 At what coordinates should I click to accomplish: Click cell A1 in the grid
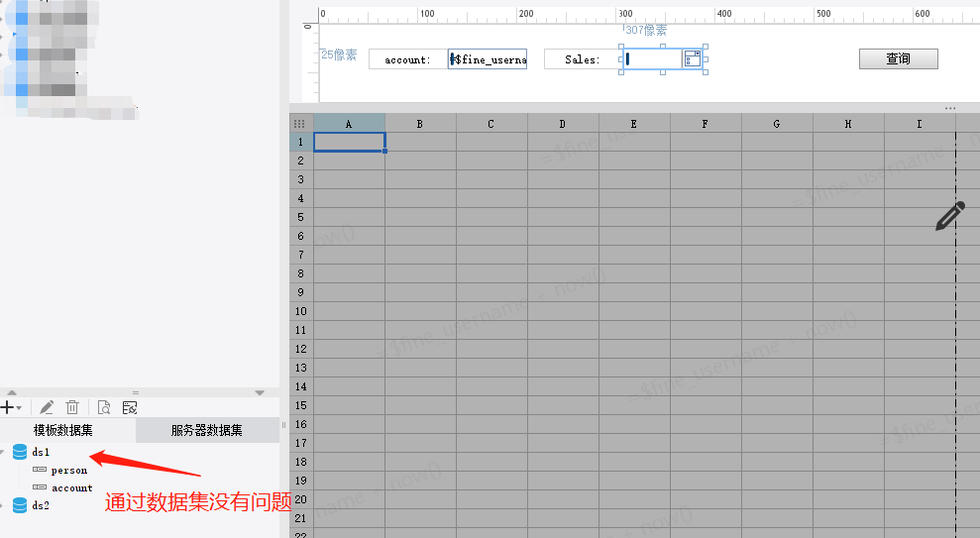pyautogui.click(x=349, y=142)
